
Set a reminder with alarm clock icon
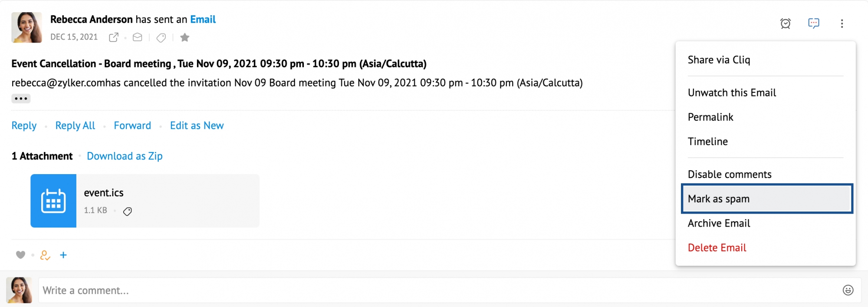pyautogui.click(x=786, y=23)
